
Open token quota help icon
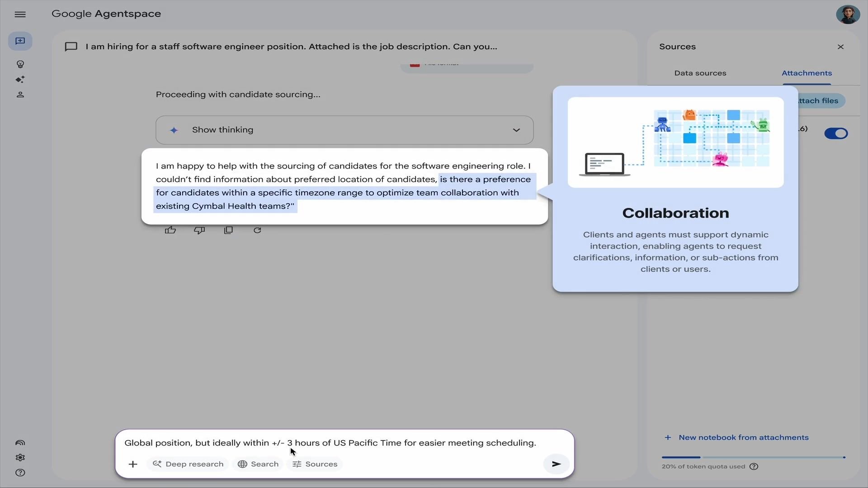pyautogui.click(x=754, y=467)
